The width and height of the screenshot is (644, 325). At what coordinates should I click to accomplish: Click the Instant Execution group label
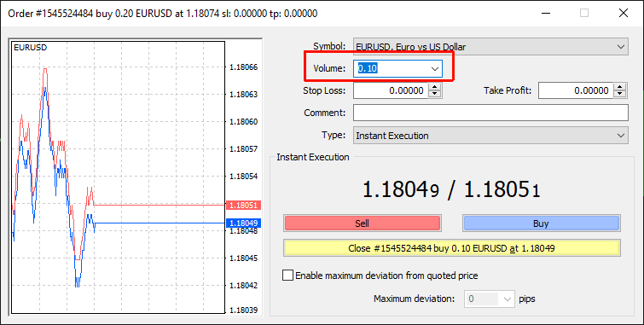click(313, 157)
